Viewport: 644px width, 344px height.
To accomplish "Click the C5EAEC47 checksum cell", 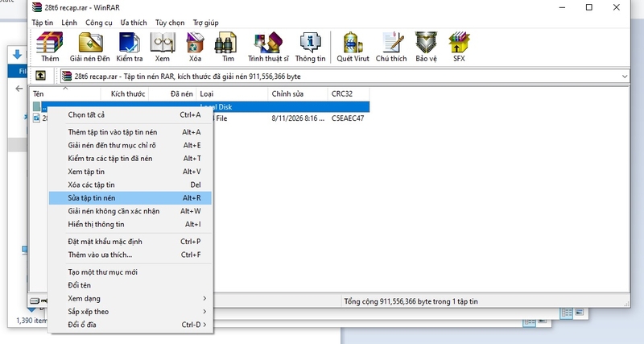I will pos(348,118).
